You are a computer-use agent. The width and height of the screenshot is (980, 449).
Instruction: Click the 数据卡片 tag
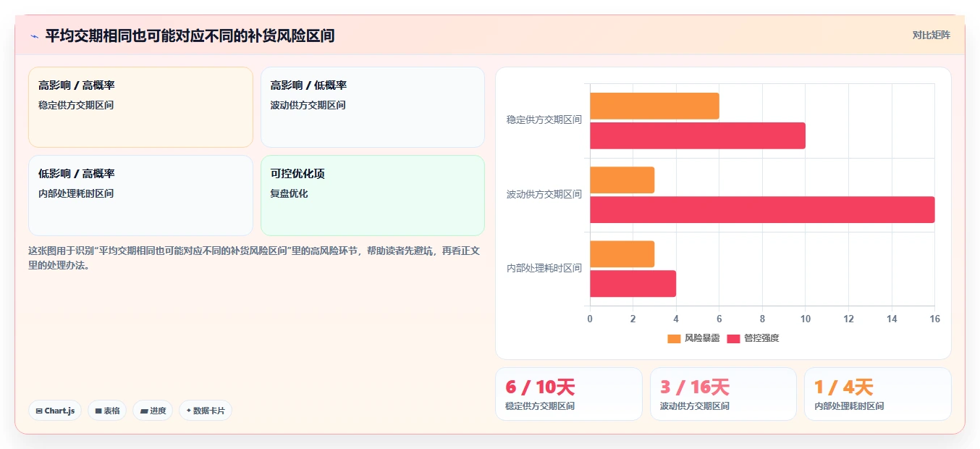(x=206, y=411)
